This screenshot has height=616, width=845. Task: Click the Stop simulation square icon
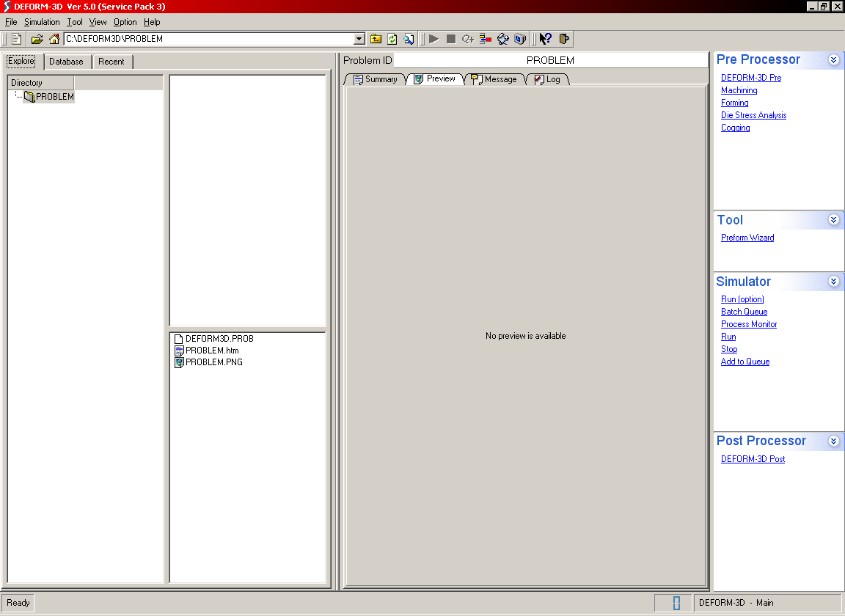[x=451, y=39]
